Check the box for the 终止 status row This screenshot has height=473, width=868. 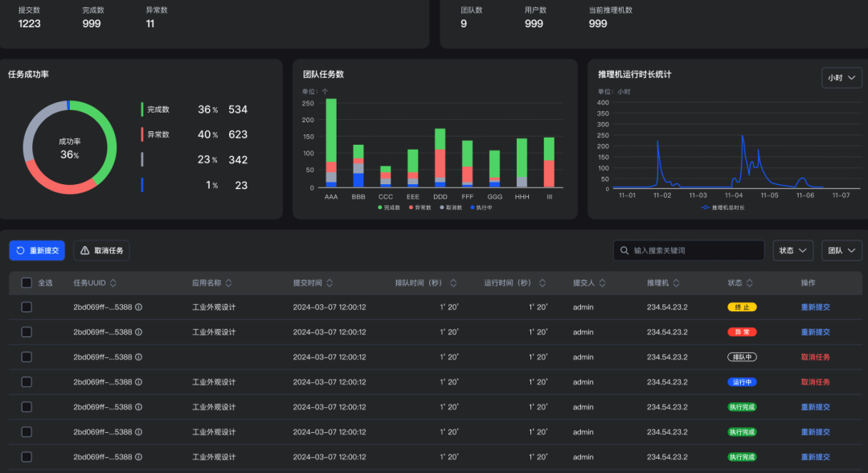[27, 307]
